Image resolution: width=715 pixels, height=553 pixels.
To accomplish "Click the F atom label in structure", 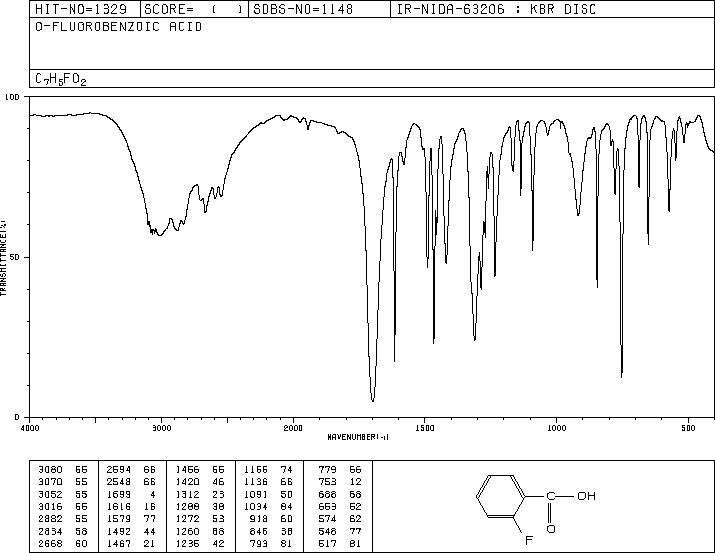I will pos(528,541).
